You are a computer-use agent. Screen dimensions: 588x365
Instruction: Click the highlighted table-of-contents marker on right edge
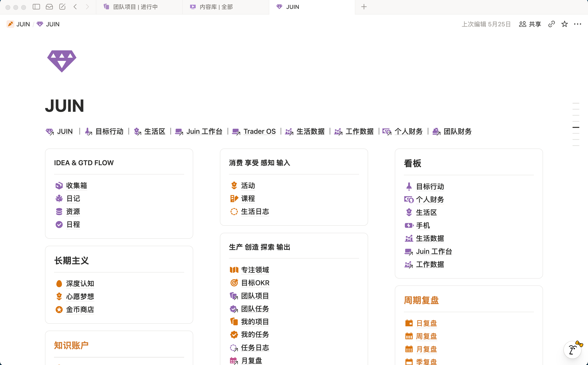coord(576,127)
